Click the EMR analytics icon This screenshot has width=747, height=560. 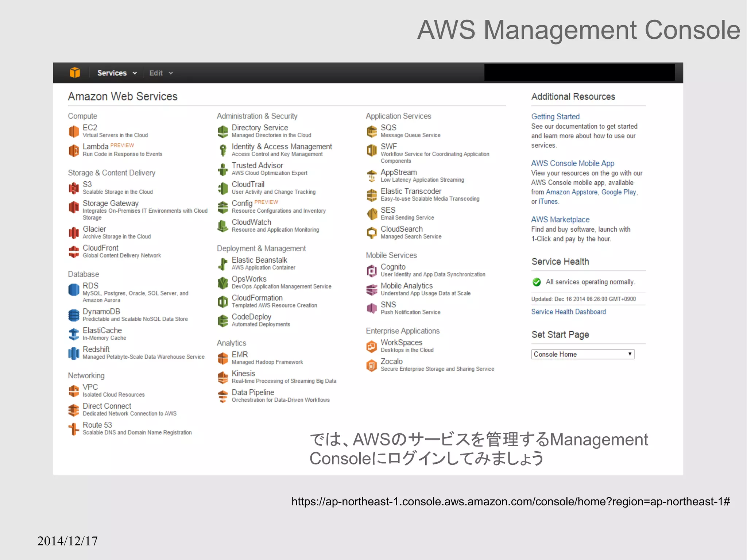point(223,358)
